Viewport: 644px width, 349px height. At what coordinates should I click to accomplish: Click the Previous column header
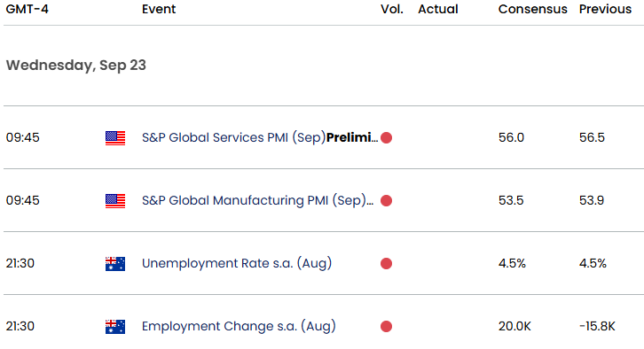[x=605, y=9]
